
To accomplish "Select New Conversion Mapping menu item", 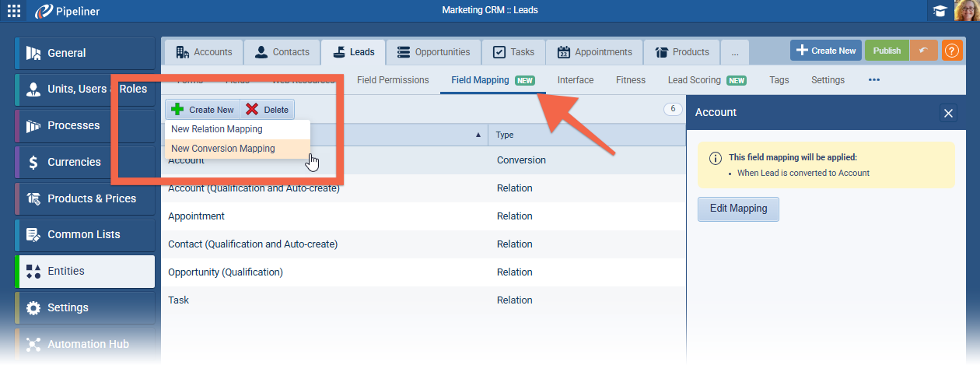I will coord(223,149).
